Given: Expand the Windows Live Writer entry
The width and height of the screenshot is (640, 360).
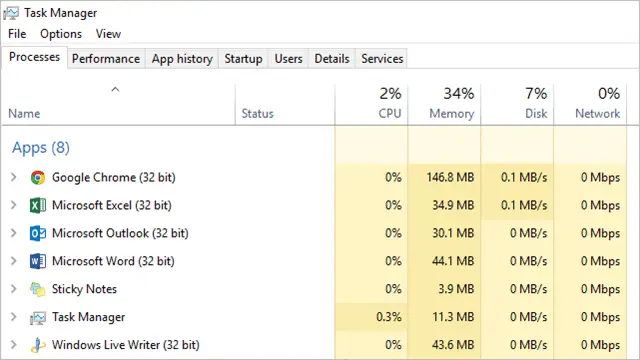Looking at the screenshot, I should point(13,344).
